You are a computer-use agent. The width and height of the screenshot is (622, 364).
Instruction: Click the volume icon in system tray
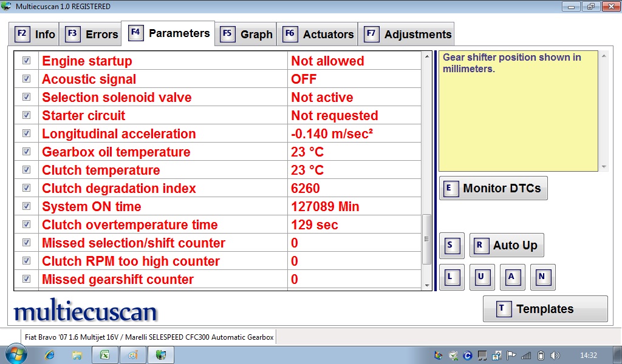556,355
